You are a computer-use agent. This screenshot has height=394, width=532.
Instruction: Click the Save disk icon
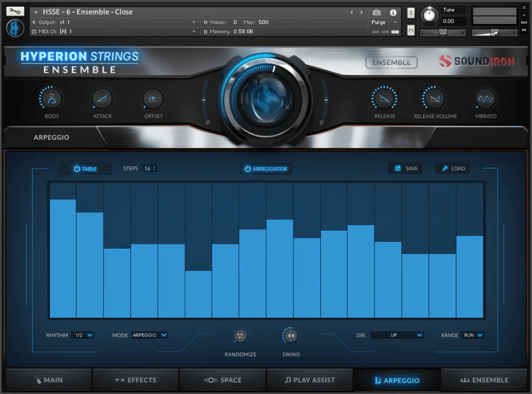point(397,168)
